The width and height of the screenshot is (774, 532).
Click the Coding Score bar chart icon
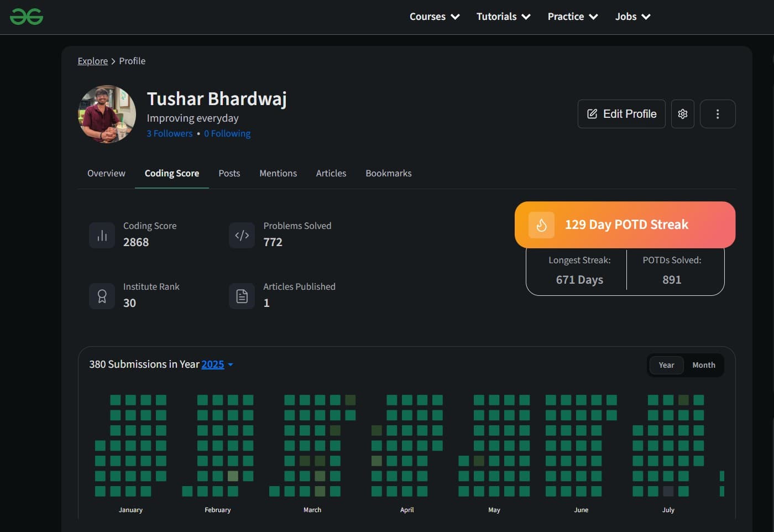[102, 236]
